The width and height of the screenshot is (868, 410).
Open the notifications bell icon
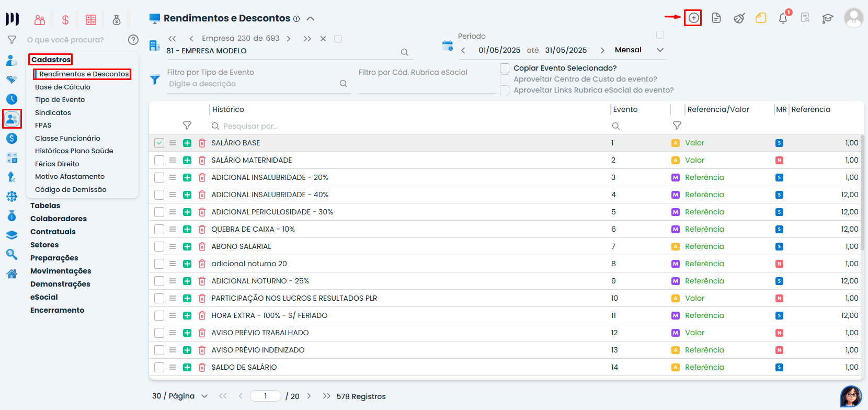tap(783, 18)
